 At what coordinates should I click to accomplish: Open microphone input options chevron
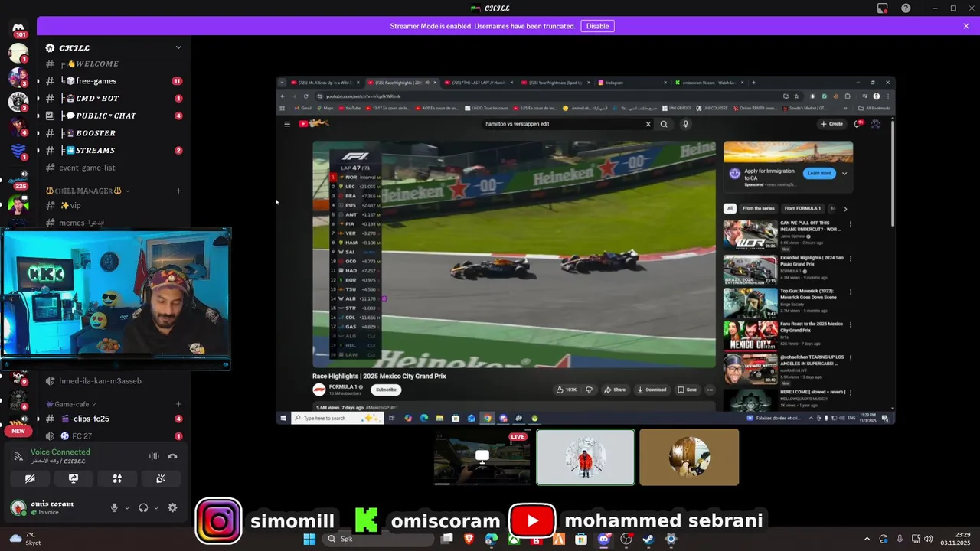pyautogui.click(x=127, y=507)
